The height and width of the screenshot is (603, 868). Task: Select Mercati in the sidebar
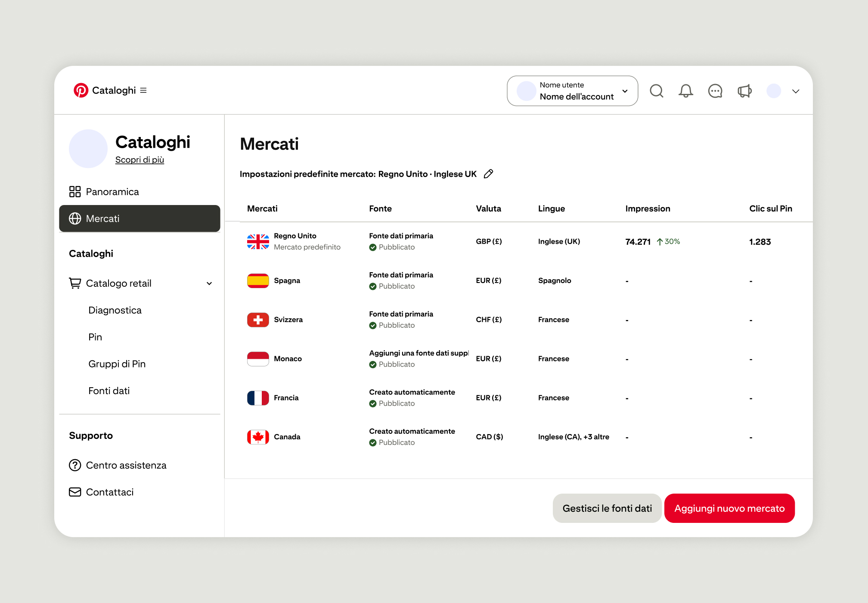tap(139, 218)
